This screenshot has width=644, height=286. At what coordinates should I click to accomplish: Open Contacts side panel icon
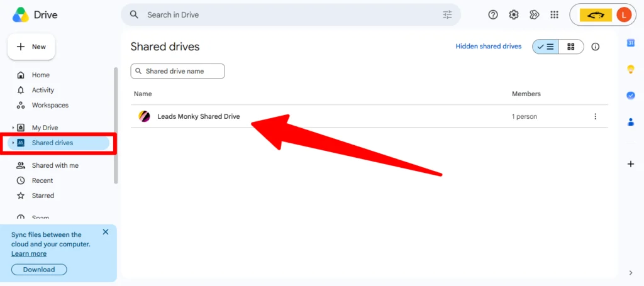coord(631,122)
